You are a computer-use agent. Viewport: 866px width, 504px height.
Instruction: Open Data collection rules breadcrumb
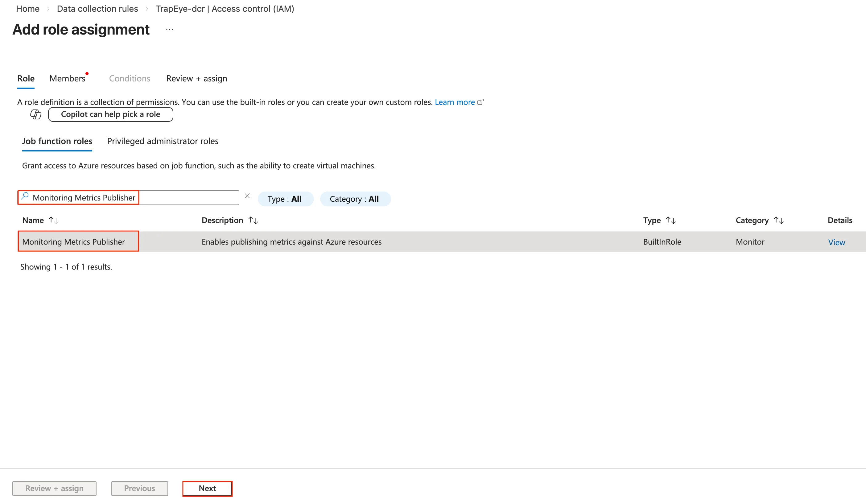pyautogui.click(x=97, y=9)
